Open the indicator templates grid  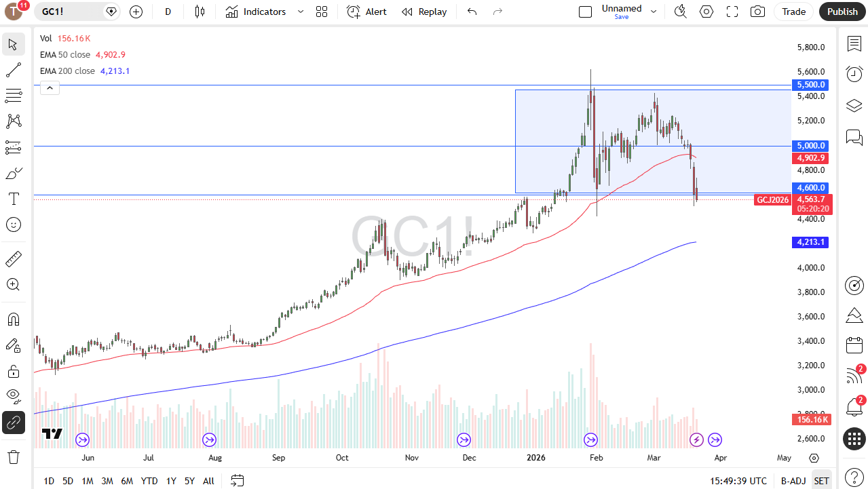click(322, 12)
